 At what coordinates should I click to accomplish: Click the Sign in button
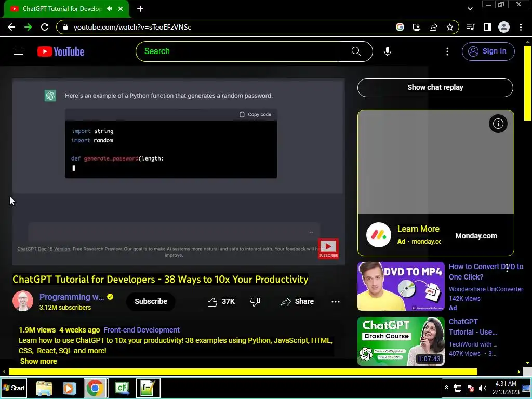(488, 51)
